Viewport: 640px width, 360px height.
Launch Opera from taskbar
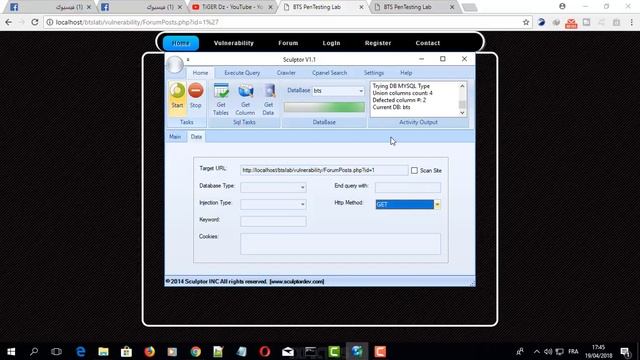point(264,351)
